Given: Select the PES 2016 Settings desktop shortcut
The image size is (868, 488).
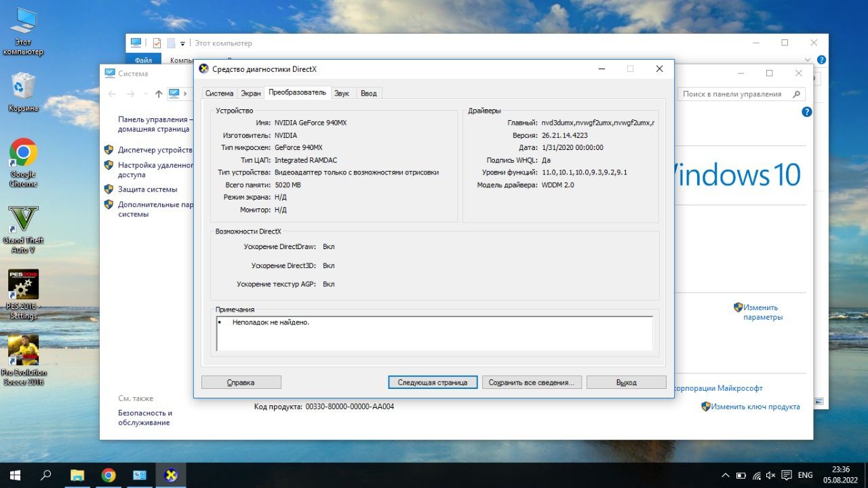Looking at the screenshot, I should coord(23,295).
